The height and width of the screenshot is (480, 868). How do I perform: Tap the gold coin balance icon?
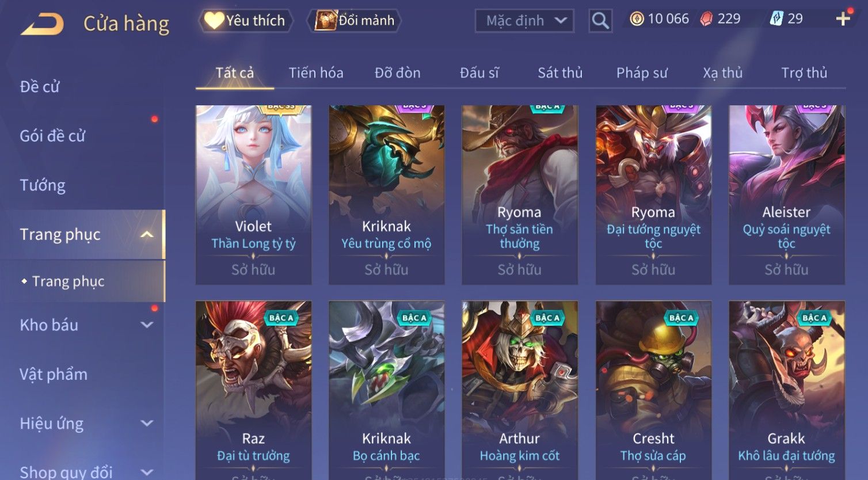[x=637, y=19]
